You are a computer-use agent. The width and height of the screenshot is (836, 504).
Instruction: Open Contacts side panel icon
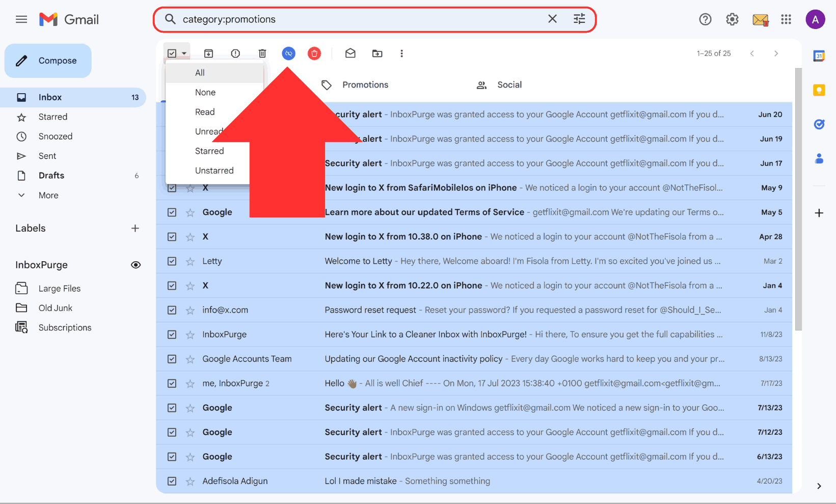click(x=819, y=159)
